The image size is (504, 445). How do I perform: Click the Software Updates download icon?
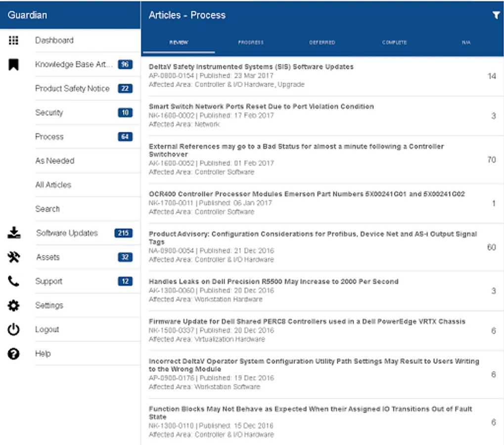pos(14,232)
